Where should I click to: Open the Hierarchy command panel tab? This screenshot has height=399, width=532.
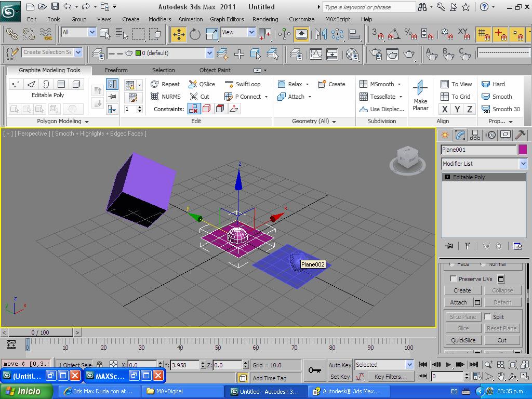[x=475, y=135]
